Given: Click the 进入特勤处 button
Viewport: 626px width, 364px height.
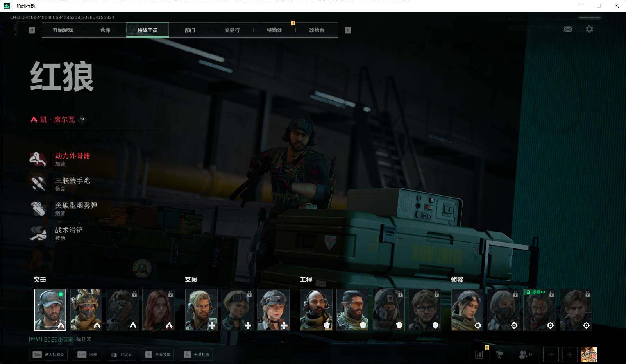Looking at the screenshot, I should tap(48, 355).
